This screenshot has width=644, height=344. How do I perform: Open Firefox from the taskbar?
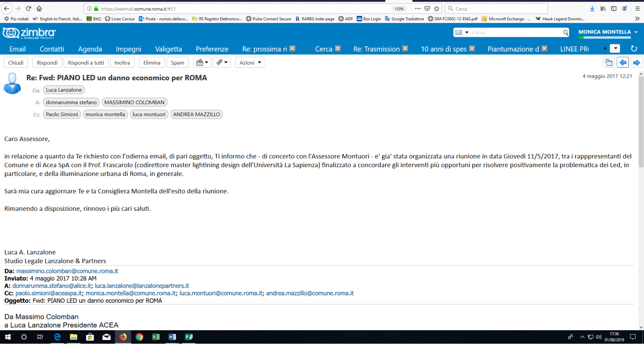coord(123,337)
